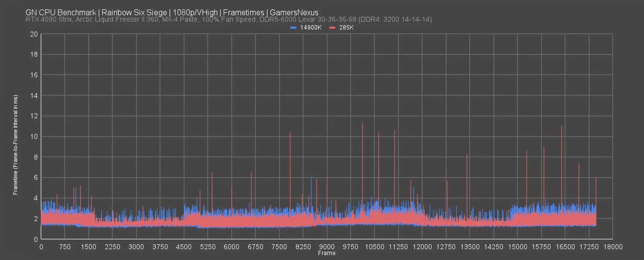Click the blue 14900K legend swatch
The width and height of the screenshot is (644, 260).
click(293, 28)
